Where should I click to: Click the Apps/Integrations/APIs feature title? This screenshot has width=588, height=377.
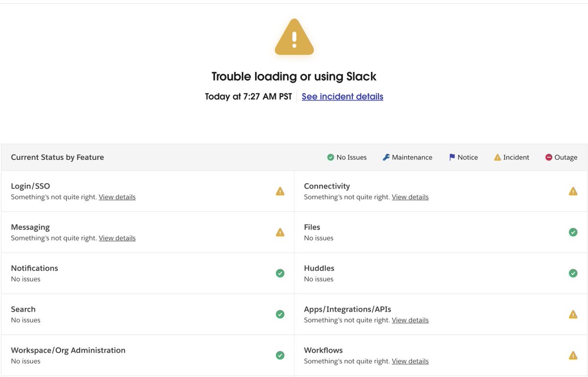pos(347,309)
